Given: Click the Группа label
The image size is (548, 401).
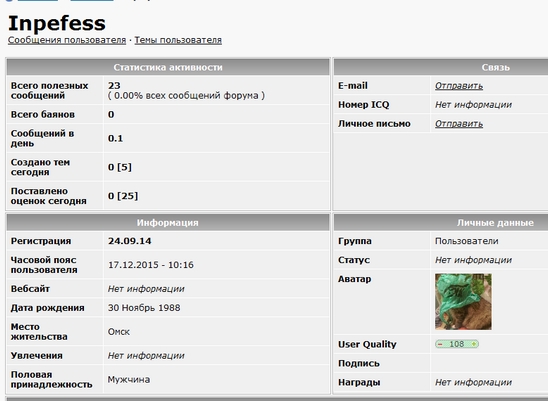Looking at the screenshot, I should pos(355,241).
